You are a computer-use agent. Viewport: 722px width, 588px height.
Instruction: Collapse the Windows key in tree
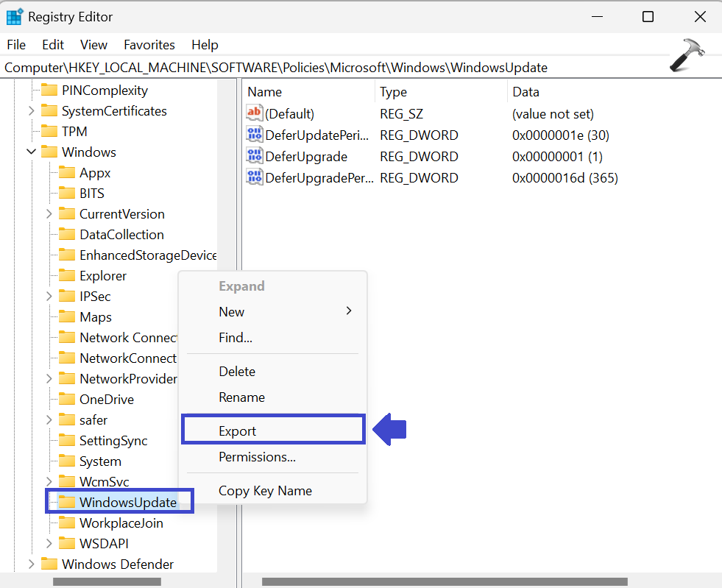coord(31,152)
